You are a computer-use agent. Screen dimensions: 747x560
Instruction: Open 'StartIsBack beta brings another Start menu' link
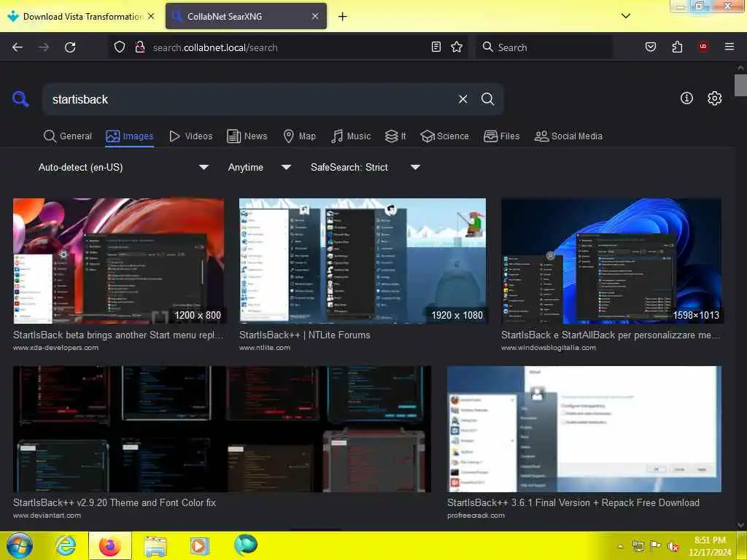pyautogui.click(x=118, y=335)
